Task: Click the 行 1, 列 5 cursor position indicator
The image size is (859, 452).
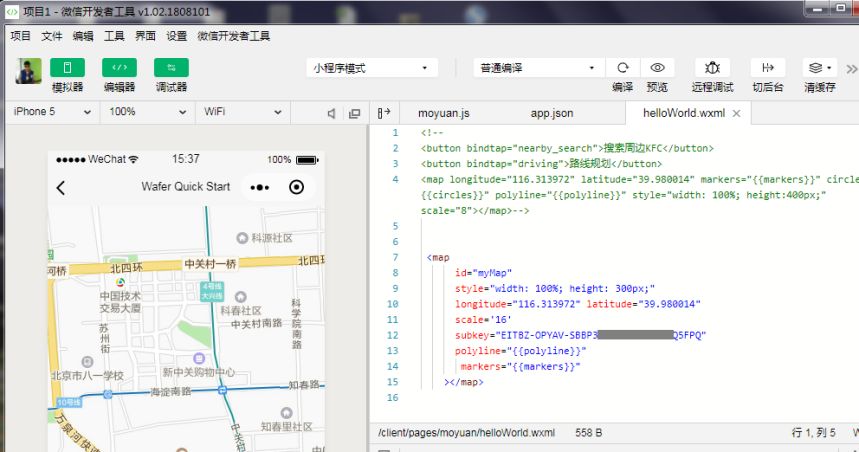Action: [x=814, y=433]
